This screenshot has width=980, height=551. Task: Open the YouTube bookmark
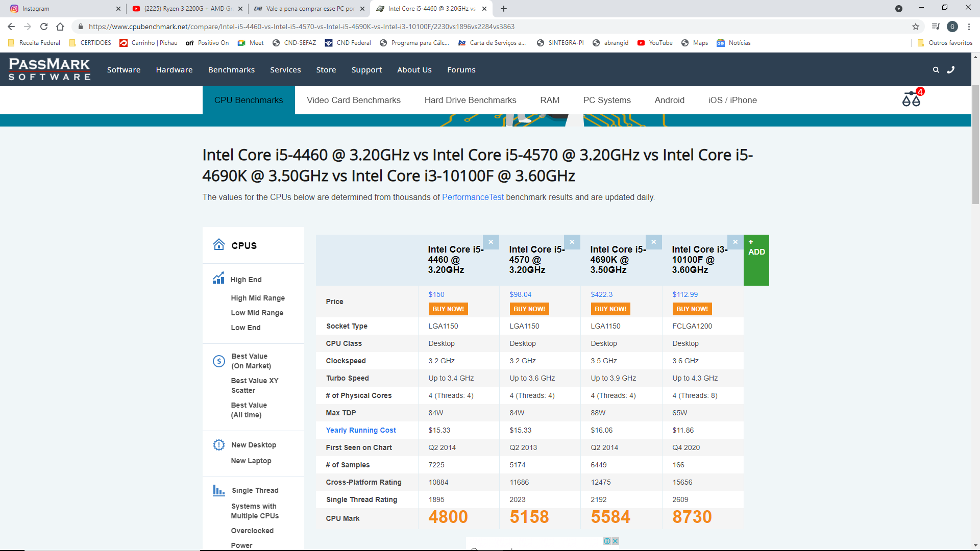pyautogui.click(x=655, y=43)
